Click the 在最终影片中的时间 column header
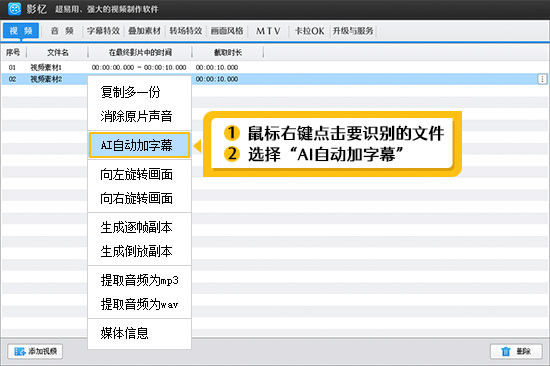Screen dimensions: 550x366 pyautogui.click(x=140, y=53)
